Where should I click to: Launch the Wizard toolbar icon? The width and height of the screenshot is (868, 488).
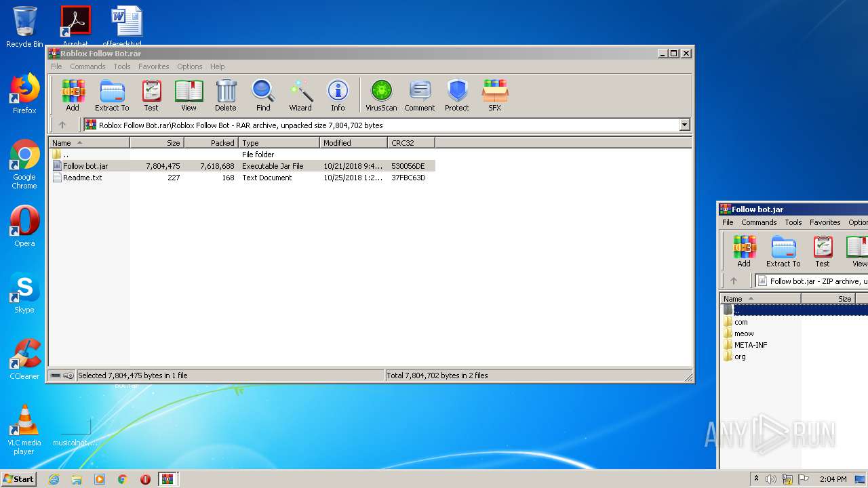click(300, 95)
